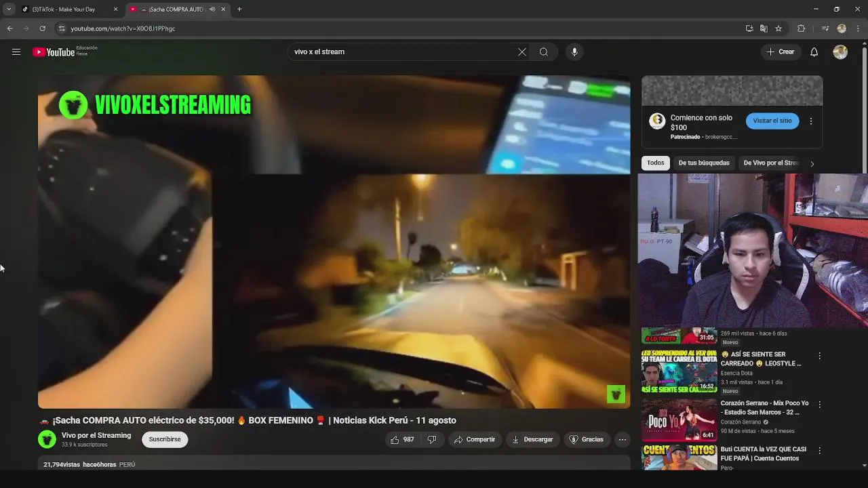Viewport: 868px width, 488px height.
Task: Open options for Corazón Serrano Mix Poco Yo video
Action: [x=819, y=405]
